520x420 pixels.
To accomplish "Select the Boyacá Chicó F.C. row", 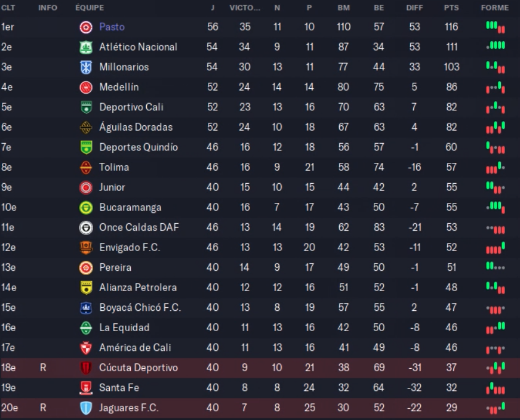I will click(260, 308).
